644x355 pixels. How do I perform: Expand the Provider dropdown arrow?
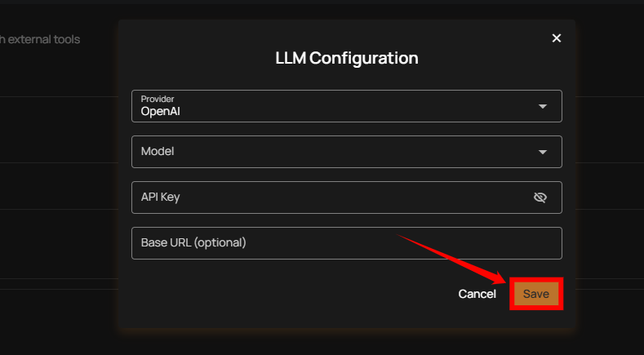tap(543, 106)
